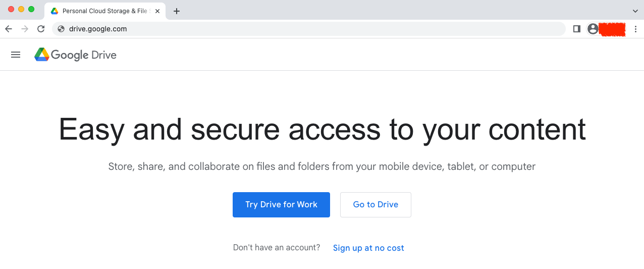Open the Chrome three-dot menu
644x269 pixels.
point(635,29)
